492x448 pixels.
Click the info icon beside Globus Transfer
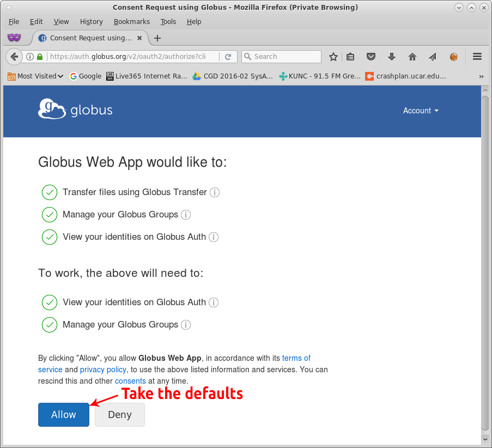(215, 192)
